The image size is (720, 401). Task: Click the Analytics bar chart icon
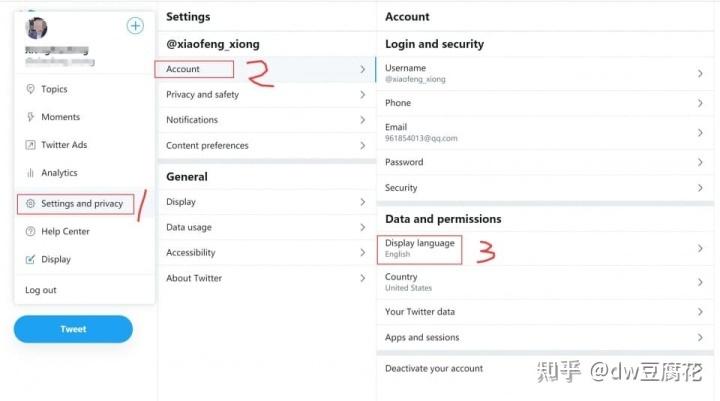[30, 173]
